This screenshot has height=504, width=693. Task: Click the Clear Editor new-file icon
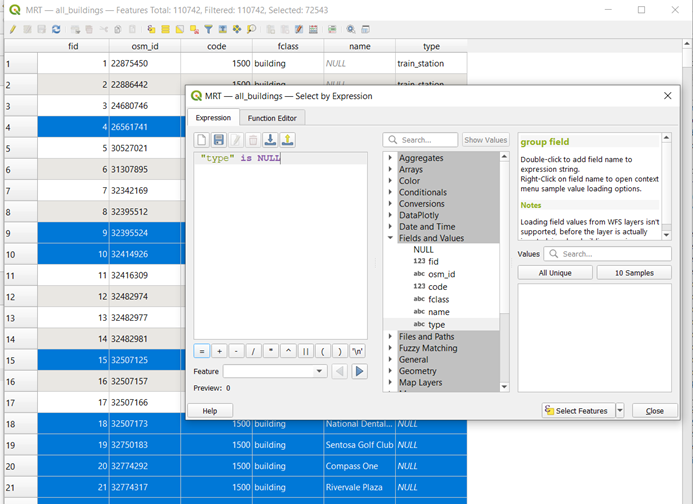[202, 140]
